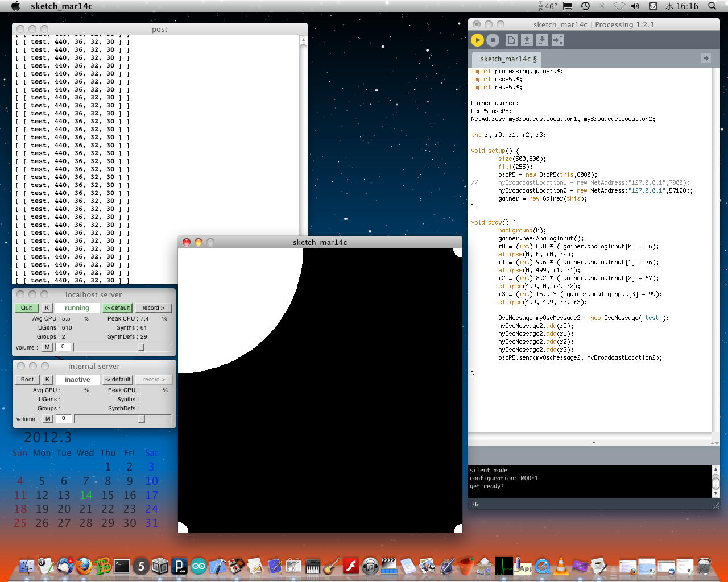This screenshot has width=728, height=582.
Task: Stop the running sketch
Action: [x=493, y=40]
